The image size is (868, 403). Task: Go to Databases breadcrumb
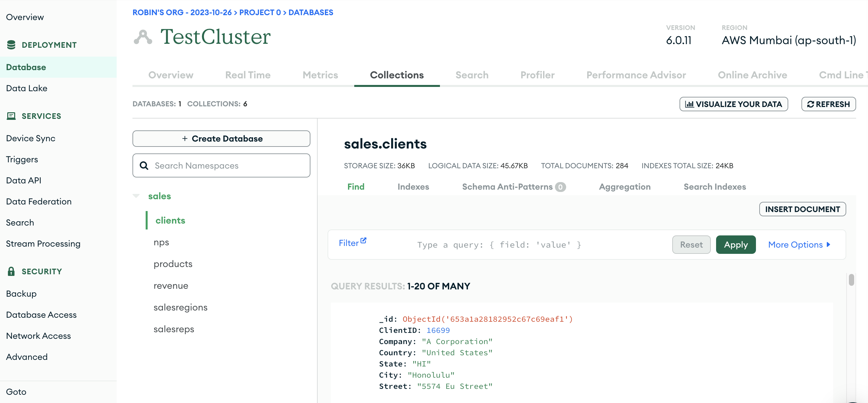[310, 13]
